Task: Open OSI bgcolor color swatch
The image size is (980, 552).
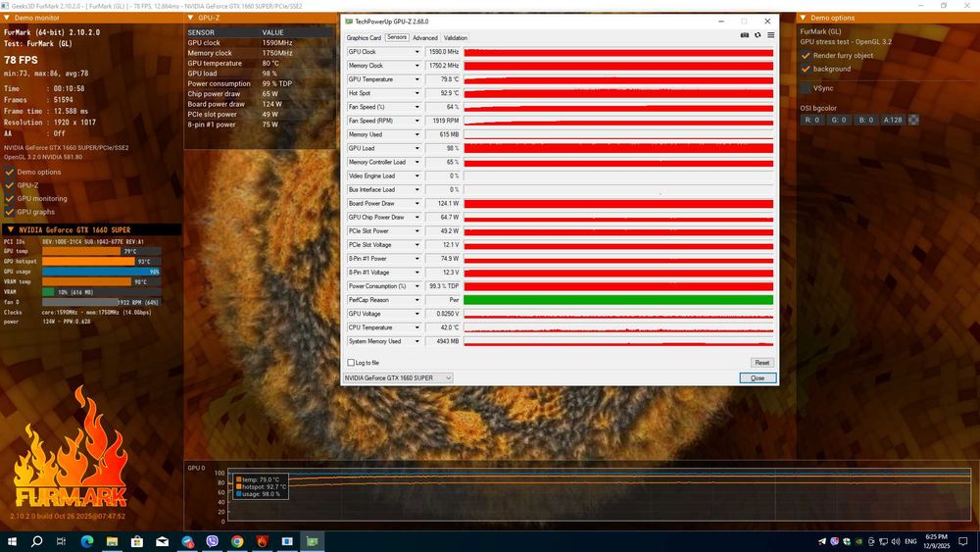Action: [913, 120]
